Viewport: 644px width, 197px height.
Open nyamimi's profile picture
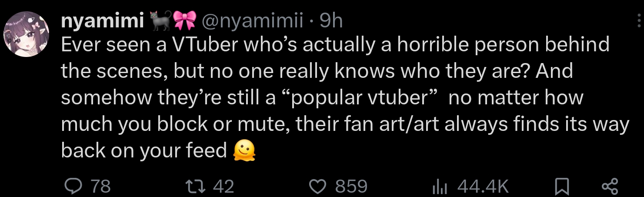27,34
